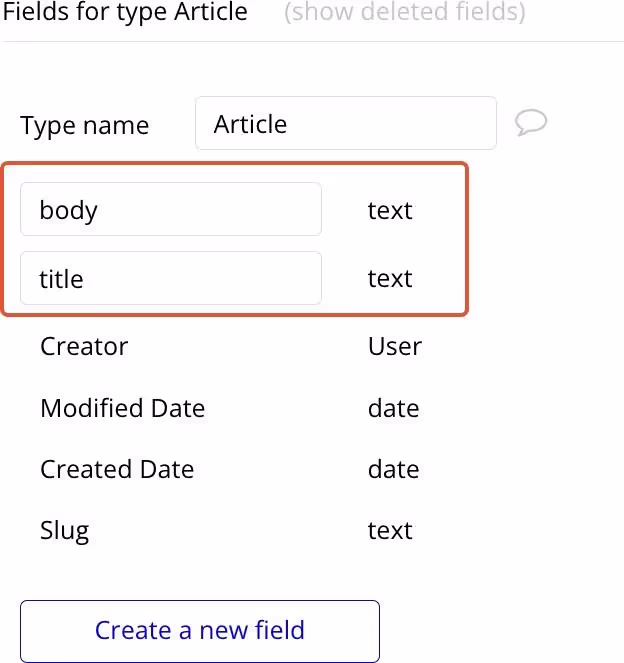
Task: Select the text type beside body field
Action: click(390, 210)
